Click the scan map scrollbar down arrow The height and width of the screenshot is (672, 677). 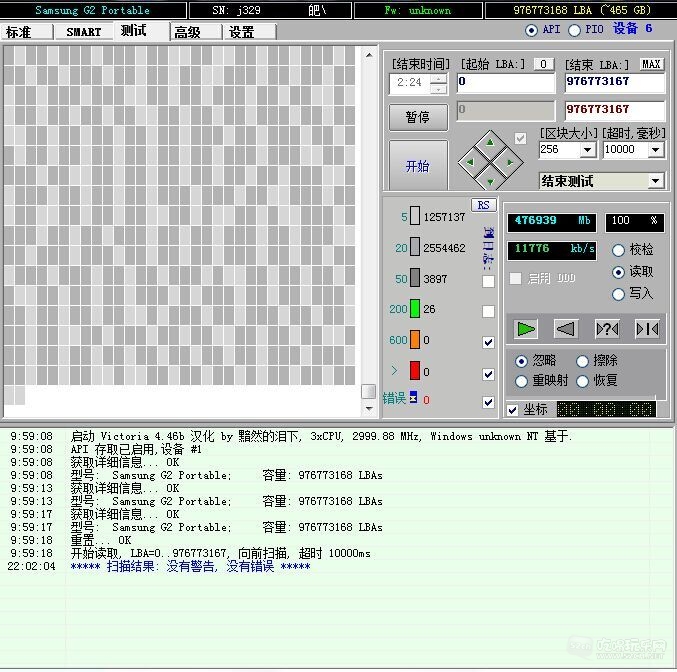[369, 408]
